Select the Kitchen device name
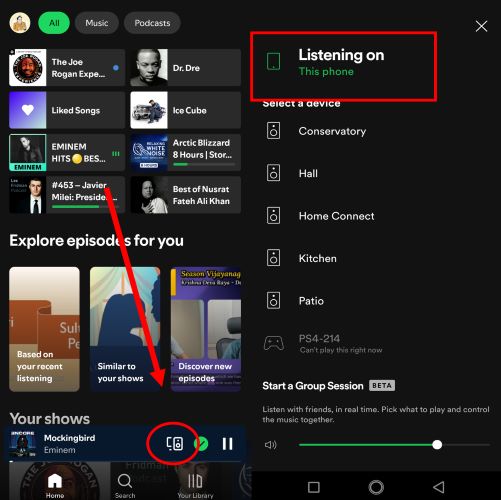 (318, 258)
